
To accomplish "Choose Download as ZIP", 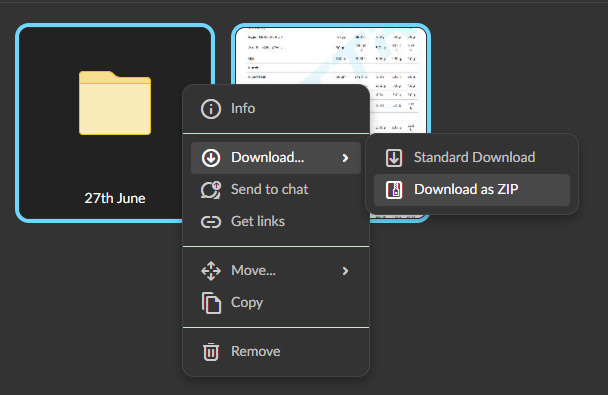I will click(x=472, y=190).
